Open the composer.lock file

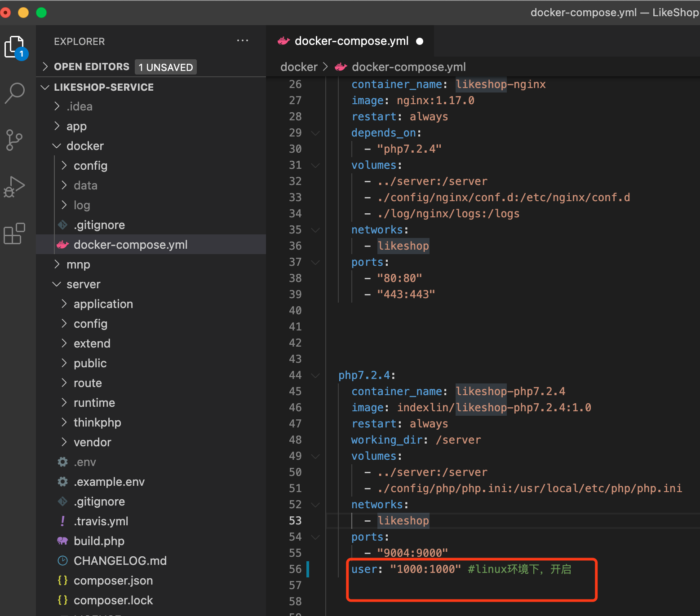(151, 600)
